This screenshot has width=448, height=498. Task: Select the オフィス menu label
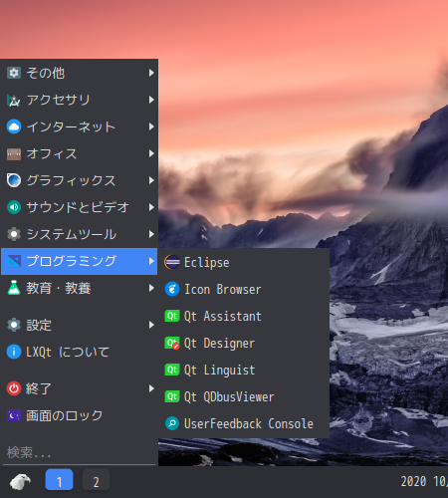[52, 153]
